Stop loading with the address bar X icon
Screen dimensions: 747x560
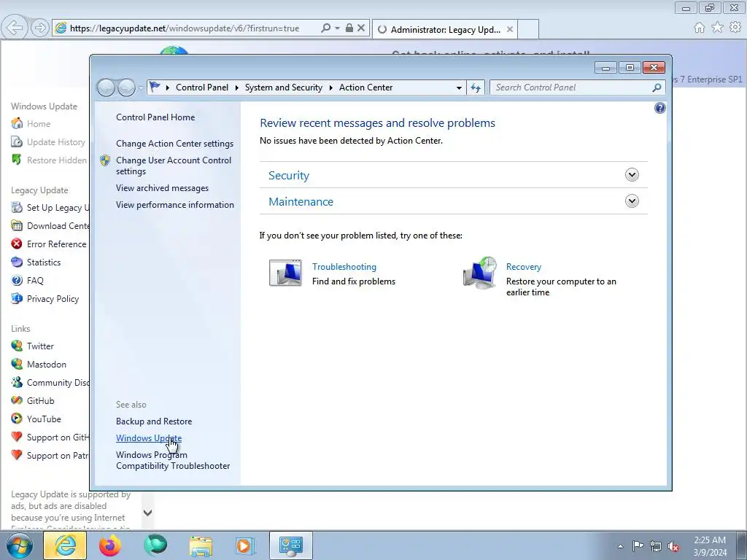click(361, 28)
